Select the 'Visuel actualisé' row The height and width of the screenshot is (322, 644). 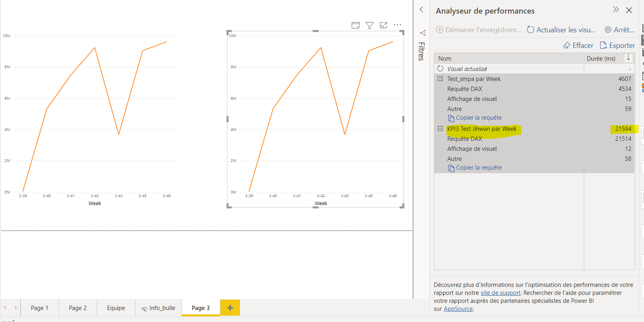534,69
